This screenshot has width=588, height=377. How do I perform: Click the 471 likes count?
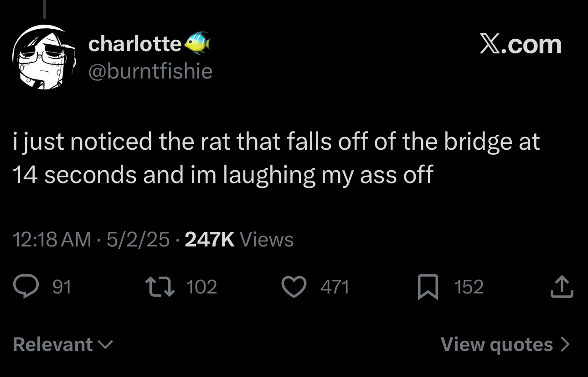tap(335, 287)
